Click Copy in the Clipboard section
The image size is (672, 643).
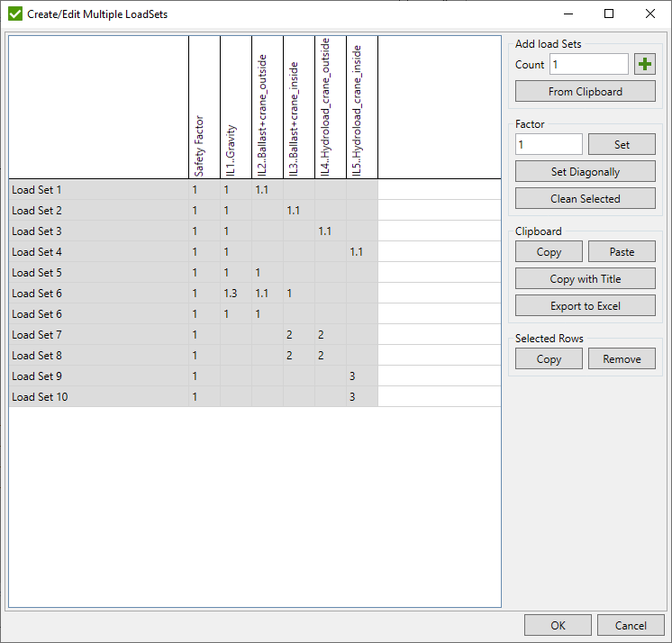point(549,252)
